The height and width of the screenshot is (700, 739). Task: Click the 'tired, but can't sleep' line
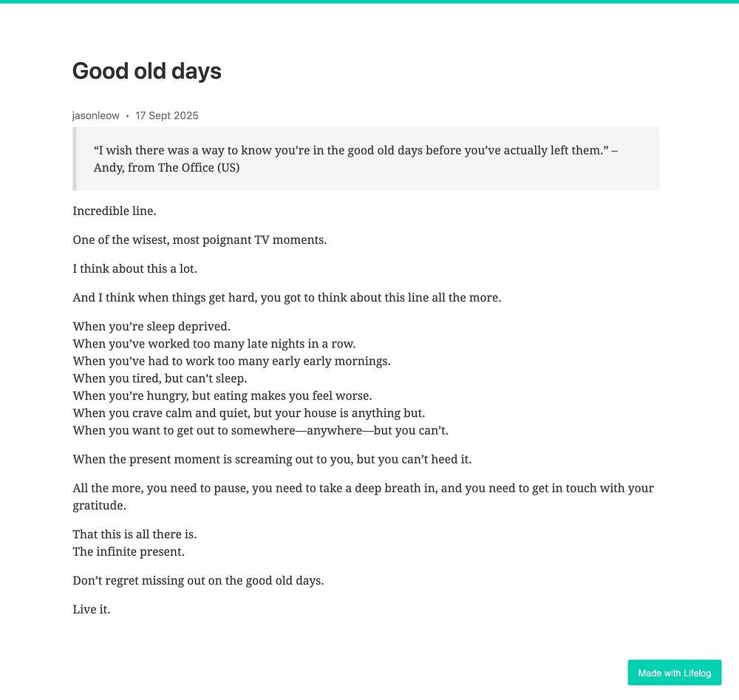[160, 378]
